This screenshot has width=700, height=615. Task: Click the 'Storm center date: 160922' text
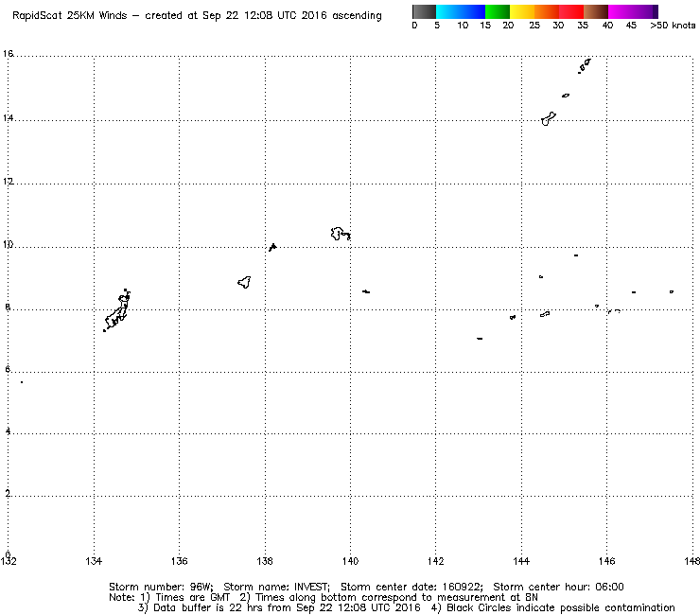coord(411,587)
